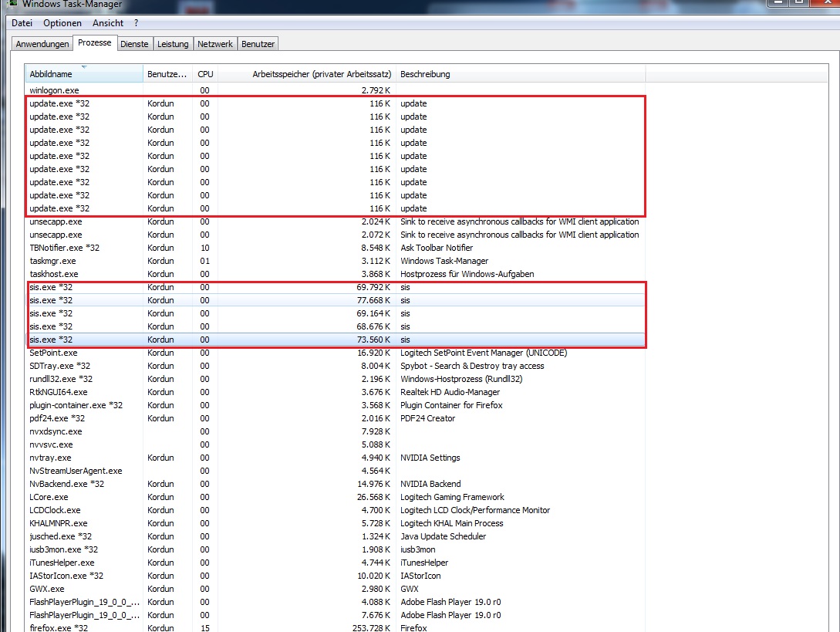This screenshot has width=840, height=632.
Task: Select the SDTray.exe *32 Spybot process
Action: pos(60,366)
